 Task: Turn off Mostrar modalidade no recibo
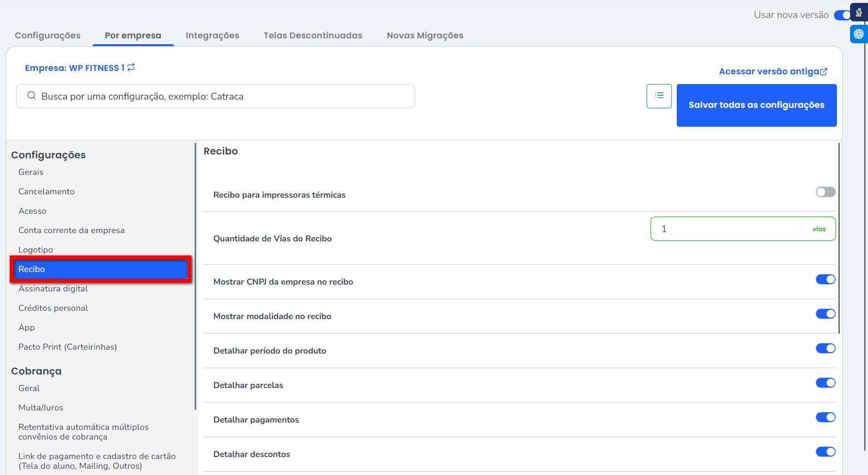coord(825,314)
